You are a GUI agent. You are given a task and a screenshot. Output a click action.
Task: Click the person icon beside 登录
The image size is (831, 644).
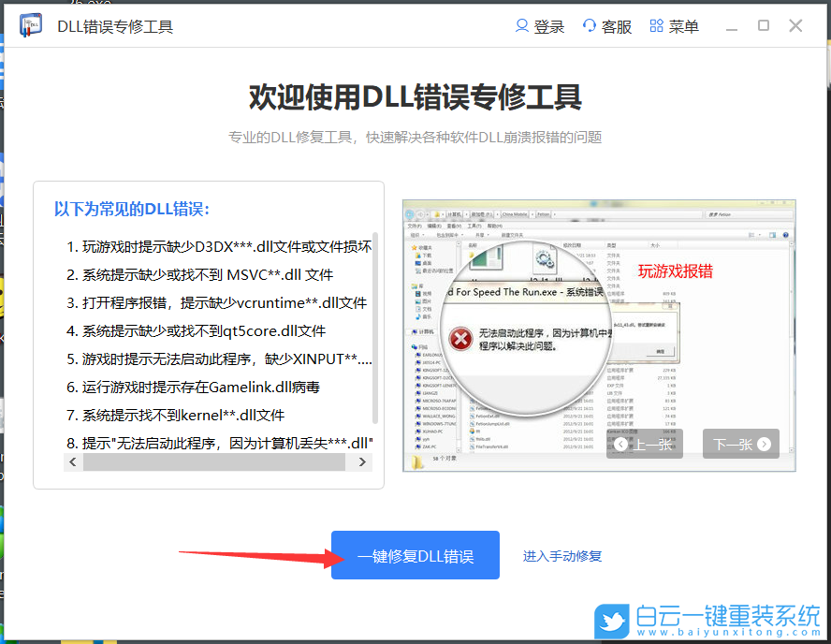[521, 25]
